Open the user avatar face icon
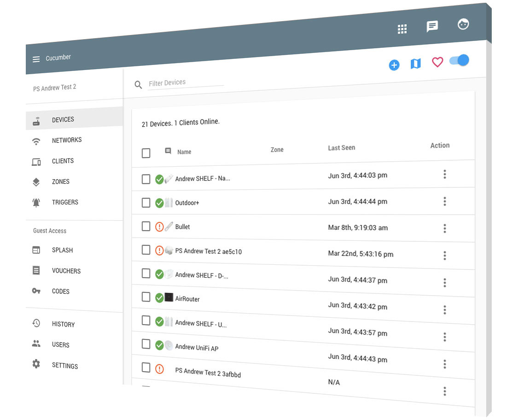Image resolution: width=512 pixels, height=420 pixels. [x=463, y=24]
